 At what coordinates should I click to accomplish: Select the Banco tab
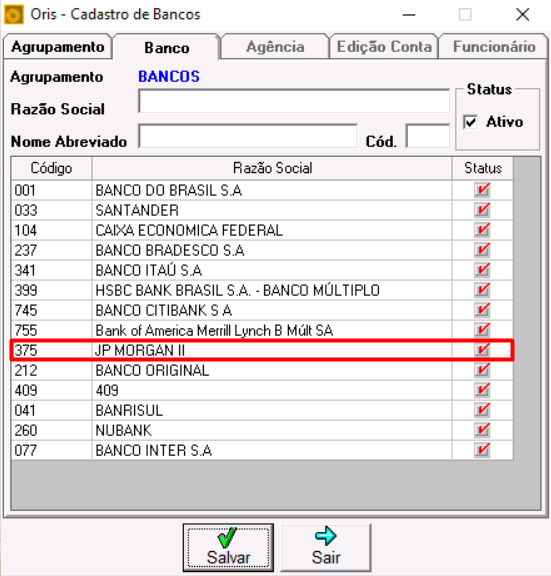[x=166, y=47]
